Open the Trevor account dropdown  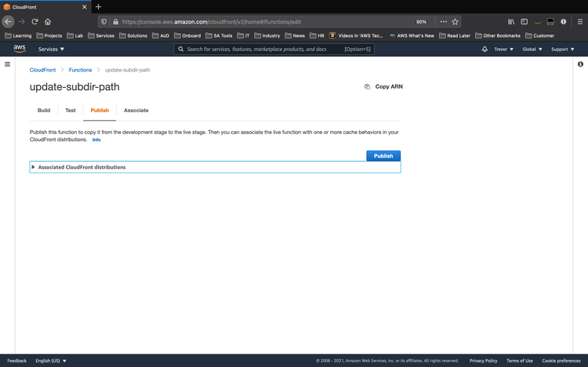coord(503,49)
